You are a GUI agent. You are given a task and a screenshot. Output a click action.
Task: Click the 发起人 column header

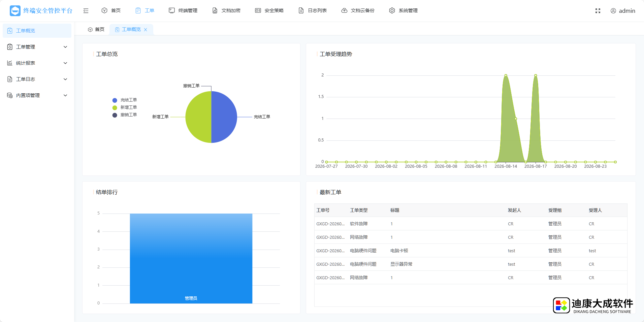coord(514,210)
